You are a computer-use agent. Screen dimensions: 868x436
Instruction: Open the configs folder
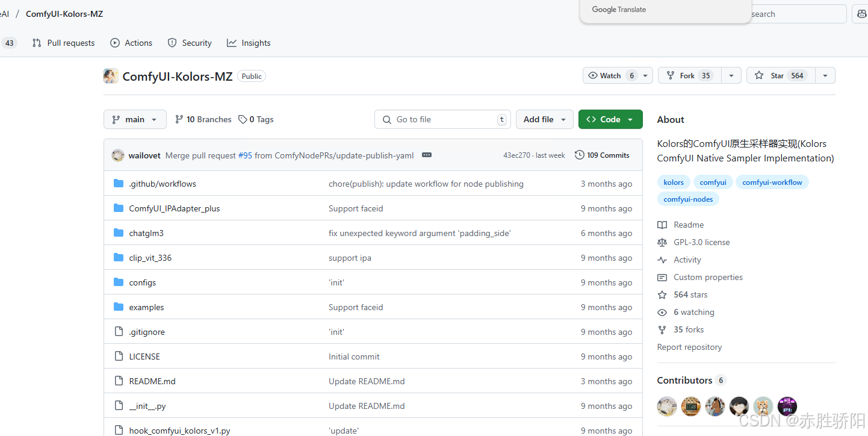pos(143,282)
